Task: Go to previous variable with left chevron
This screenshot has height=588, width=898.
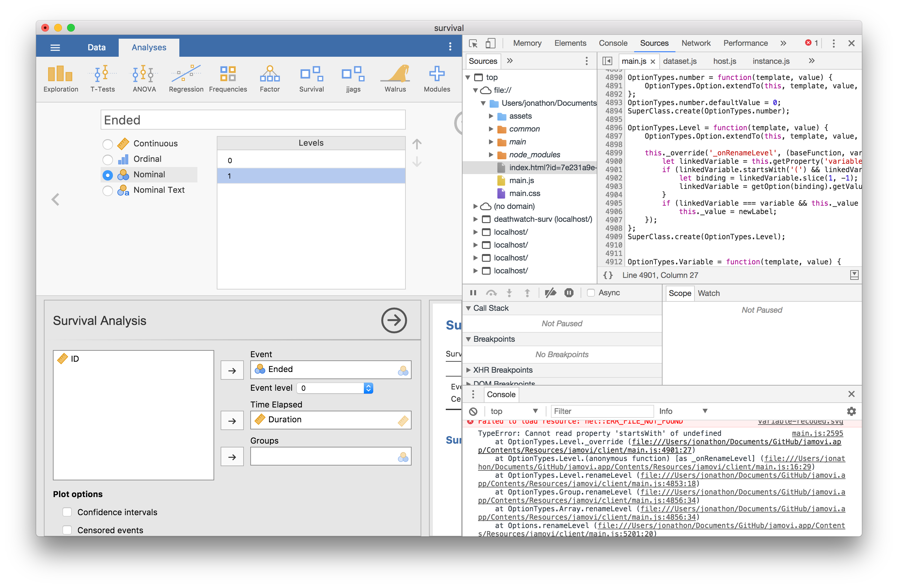Action: tap(55, 199)
